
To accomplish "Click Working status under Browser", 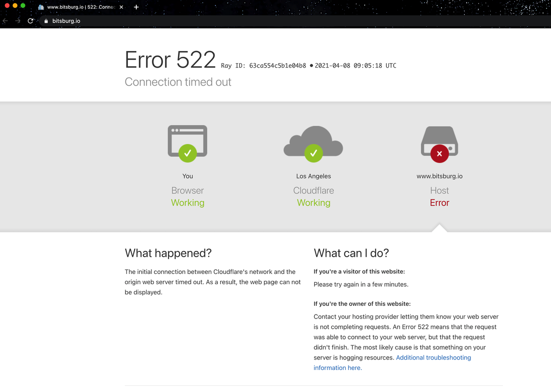I will [188, 203].
